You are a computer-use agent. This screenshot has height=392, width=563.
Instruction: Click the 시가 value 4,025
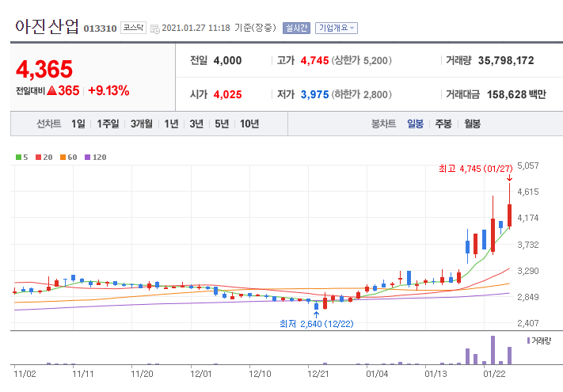pyautogui.click(x=227, y=94)
